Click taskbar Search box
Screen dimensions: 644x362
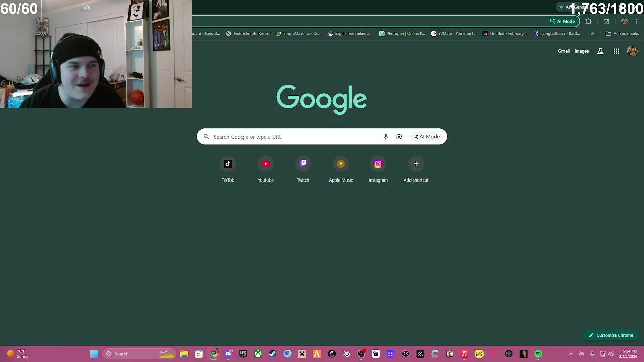coord(138,354)
